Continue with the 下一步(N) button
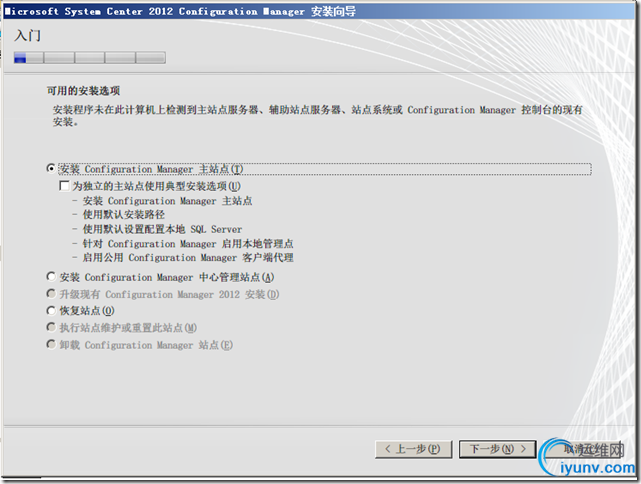641x484 pixels. (x=498, y=449)
